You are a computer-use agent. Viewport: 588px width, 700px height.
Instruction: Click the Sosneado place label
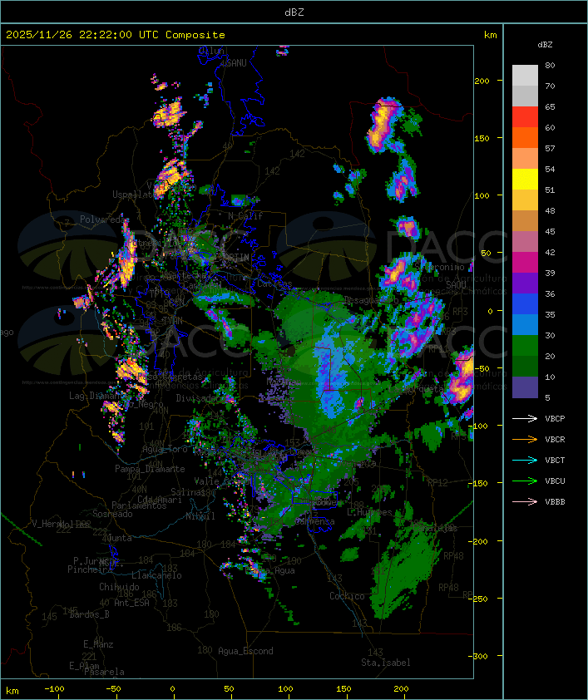pos(112,514)
